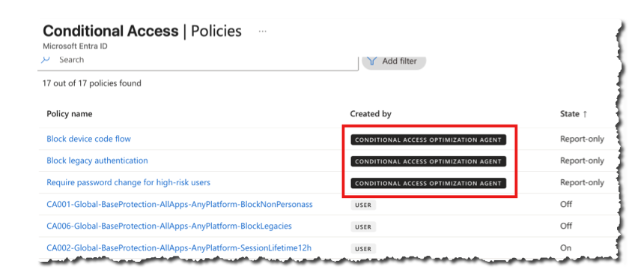This screenshot has width=644, height=279.
Task: Click the USER badge in CA006 row
Action: [363, 226]
